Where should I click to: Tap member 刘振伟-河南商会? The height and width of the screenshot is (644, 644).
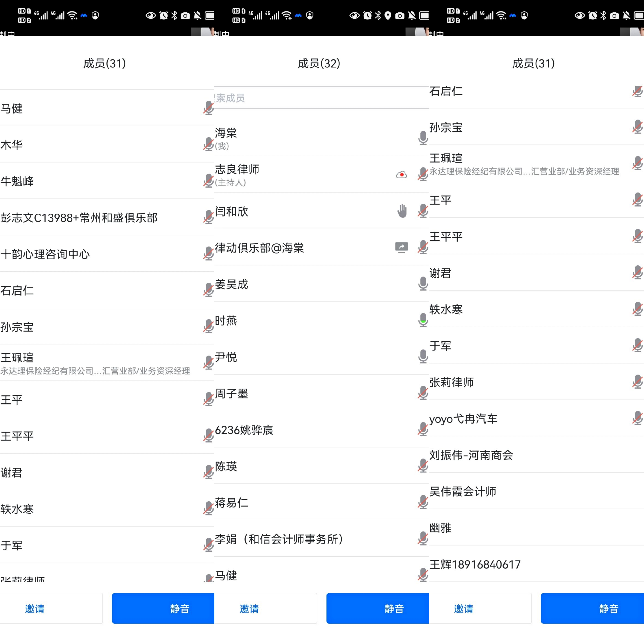(471, 455)
